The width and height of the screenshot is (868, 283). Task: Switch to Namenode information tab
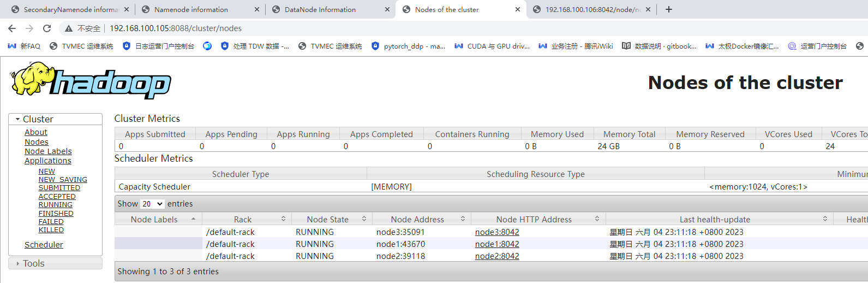(191, 9)
